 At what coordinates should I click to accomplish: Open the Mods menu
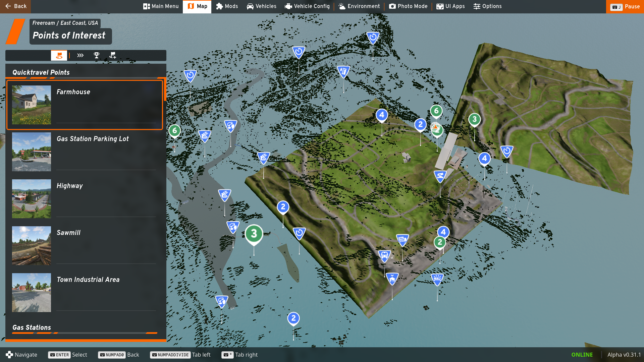point(227,6)
